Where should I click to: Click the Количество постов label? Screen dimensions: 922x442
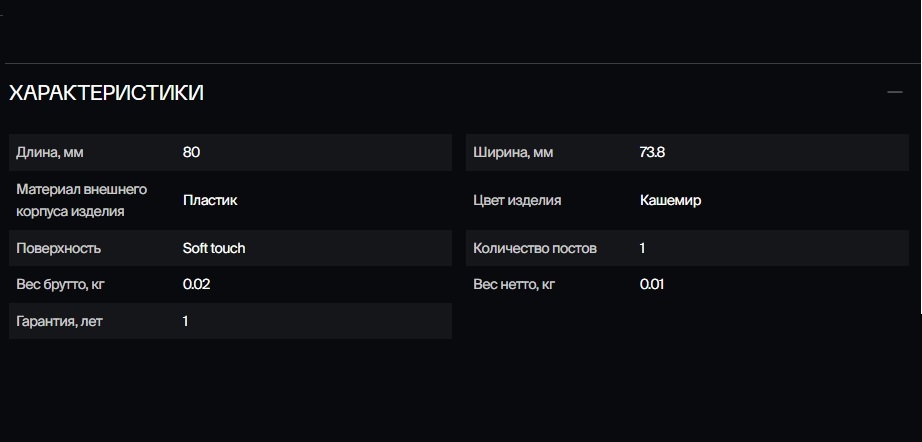click(535, 248)
